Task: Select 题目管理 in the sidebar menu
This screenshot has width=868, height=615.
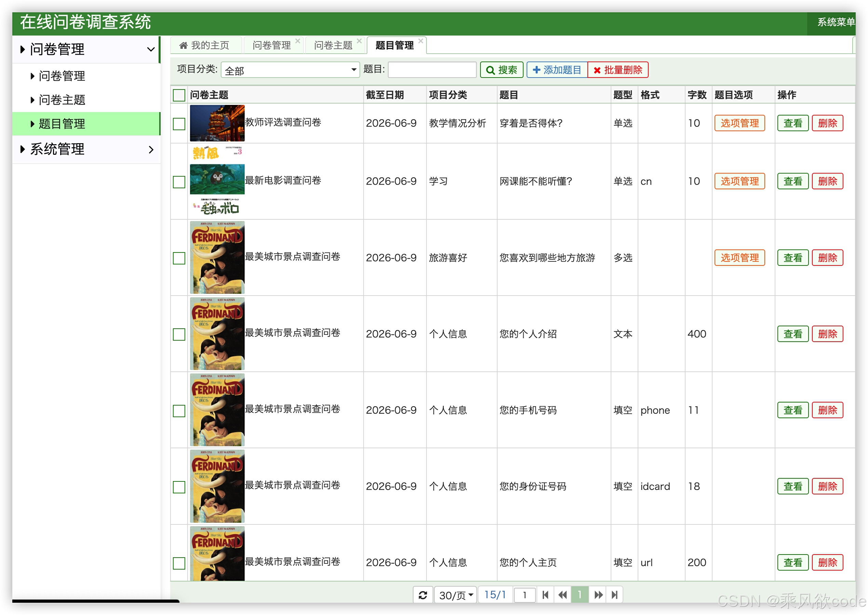Action: 62,123
